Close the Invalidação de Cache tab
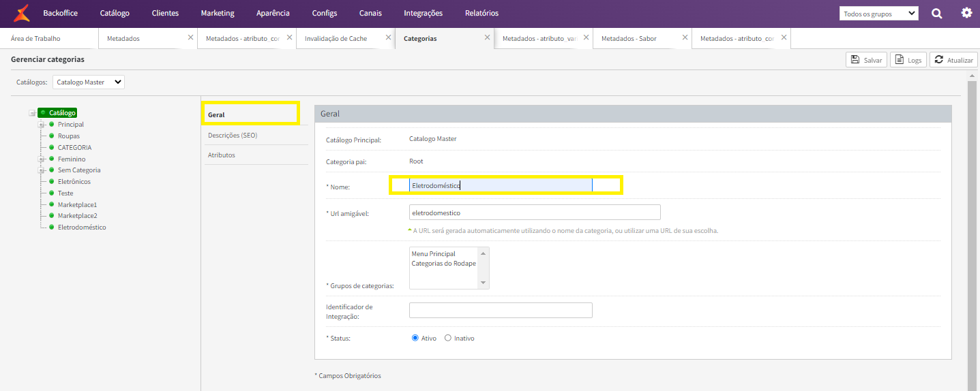 coord(388,37)
